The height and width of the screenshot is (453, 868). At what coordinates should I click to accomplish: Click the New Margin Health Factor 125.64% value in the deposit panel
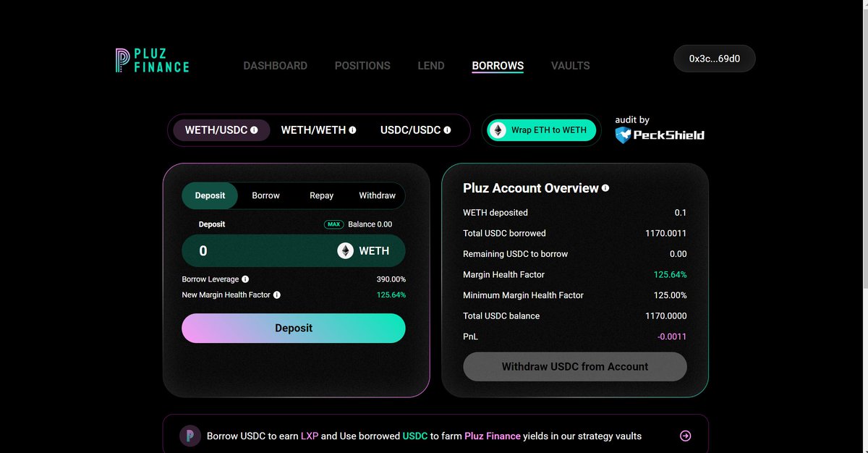point(391,295)
